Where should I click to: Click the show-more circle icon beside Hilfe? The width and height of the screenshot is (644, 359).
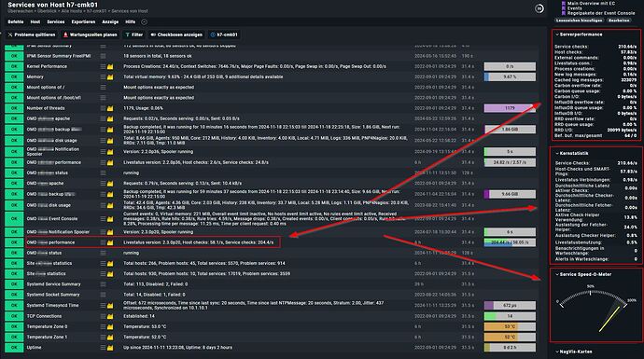[x=144, y=21]
